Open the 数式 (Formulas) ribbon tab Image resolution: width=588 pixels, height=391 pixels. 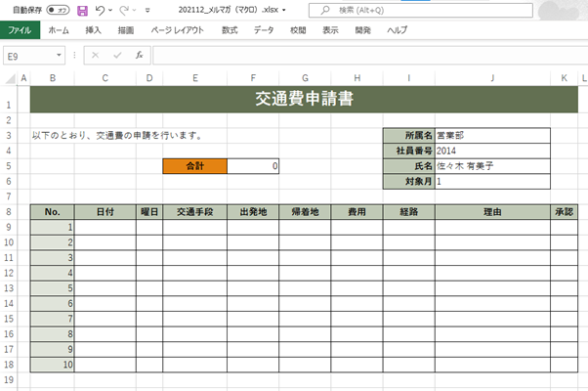pos(230,30)
